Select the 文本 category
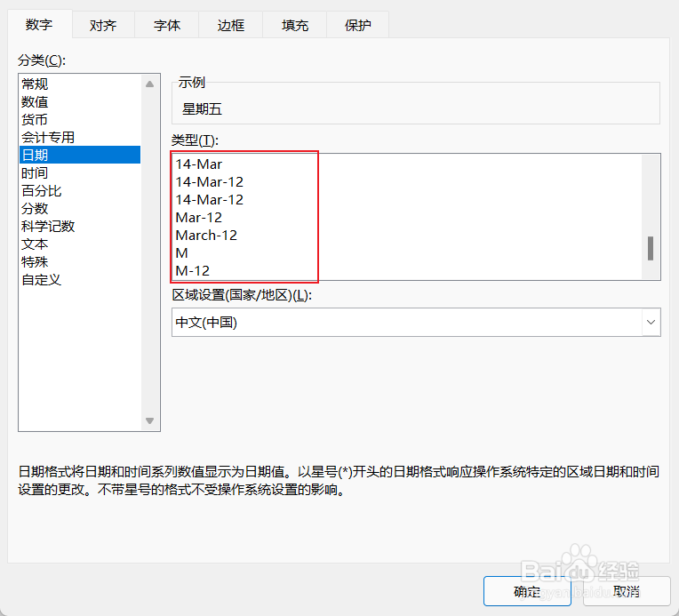This screenshot has width=679, height=616. pyautogui.click(x=80, y=244)
